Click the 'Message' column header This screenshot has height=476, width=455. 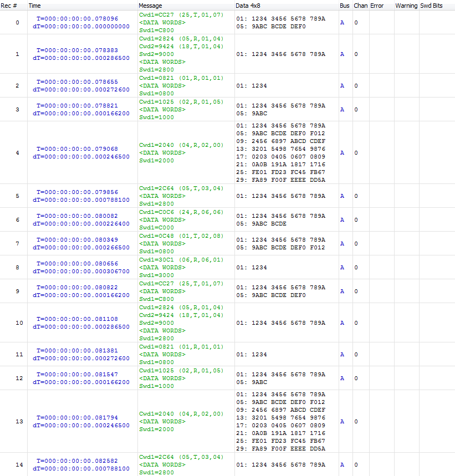(x=186, y=6)
